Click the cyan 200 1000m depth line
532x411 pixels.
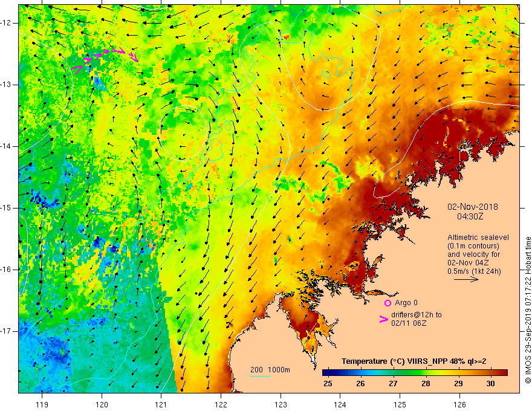click(x=260, y=376)
